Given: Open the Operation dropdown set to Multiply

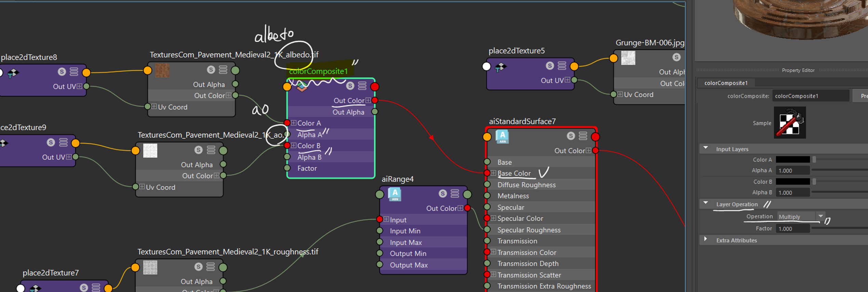Looking at the screenshot, I should click(x=801, y=217).
